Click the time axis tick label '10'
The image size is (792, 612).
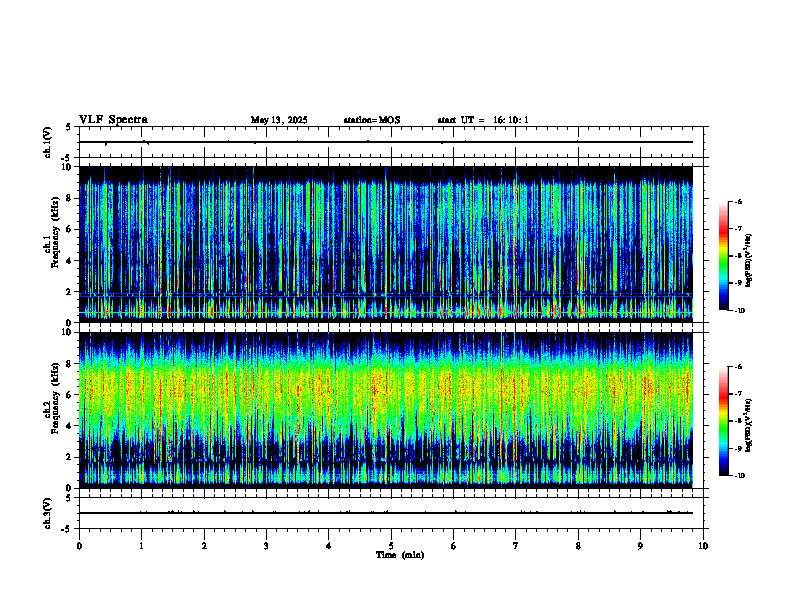(x=703, y=546)
